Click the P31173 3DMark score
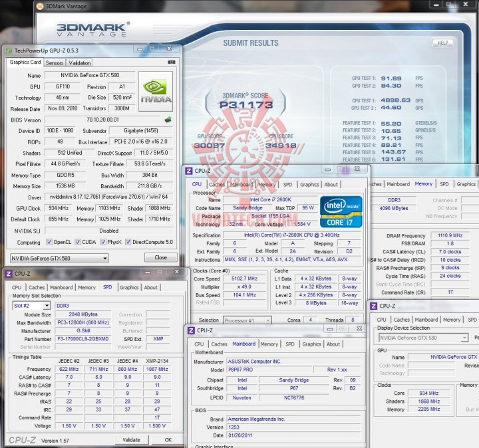This screenshot has width=479, height=448. 246,105
